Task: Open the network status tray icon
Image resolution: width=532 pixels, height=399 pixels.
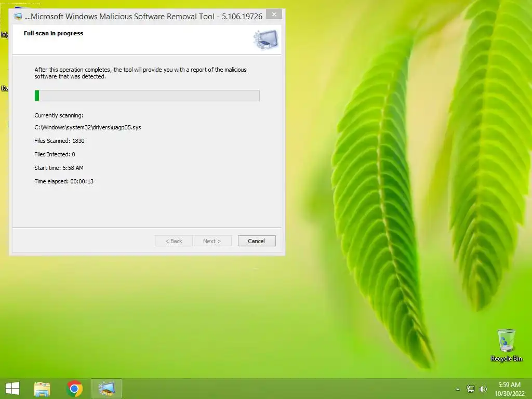Action: click(x=471, y=389)
